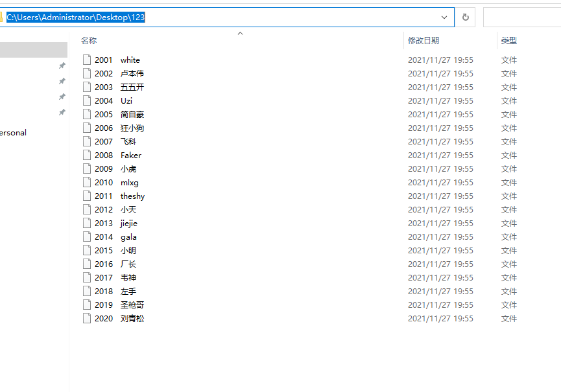
Task: Select the file named 2012 小天
Action: pyautogui.click(x=115, y=209)
